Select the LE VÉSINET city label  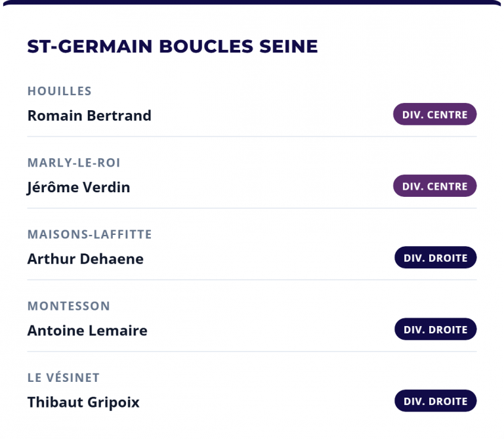(64, 378)
